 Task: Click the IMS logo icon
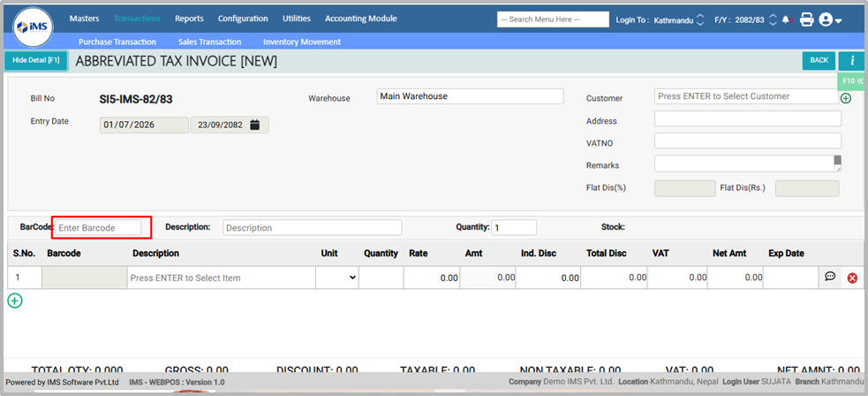[x=33, y=27]
